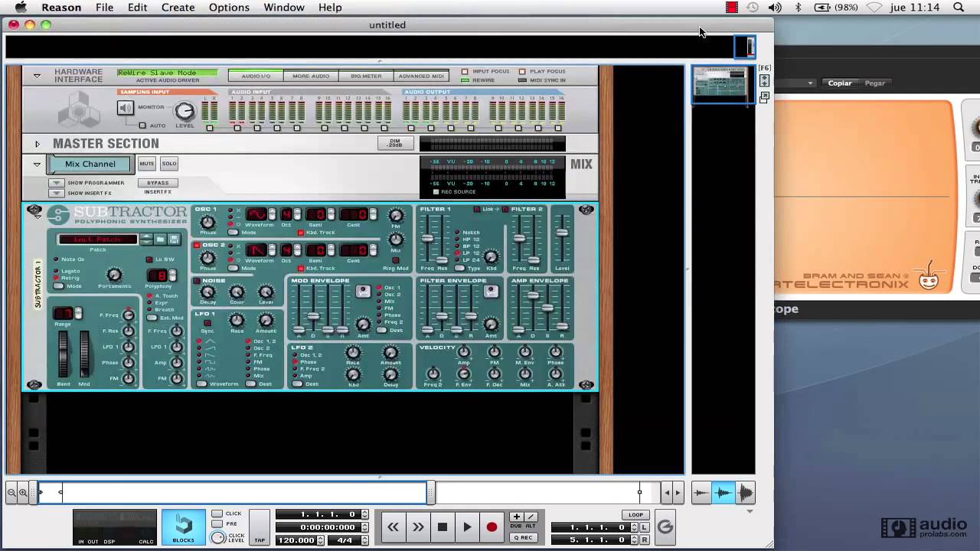The height and width of the screenshot is (551, 980).
Task: Enable the AUTO monitor checkbox
Action: [x=142, y=126]
